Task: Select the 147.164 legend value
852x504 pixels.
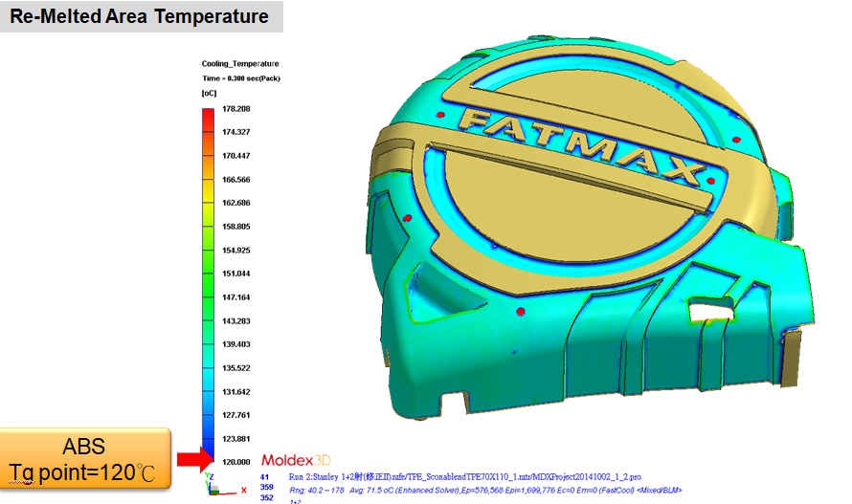Action: tap(235, 297)
